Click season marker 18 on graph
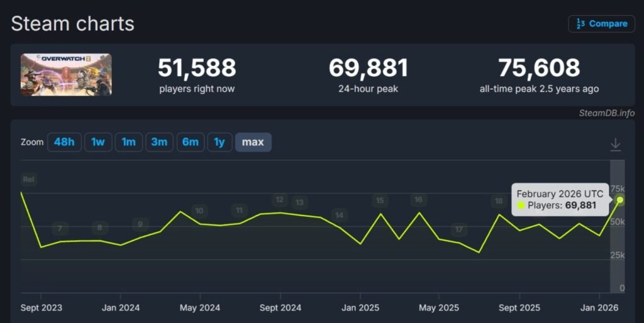The image size is (644, 323). coord(499,201)
